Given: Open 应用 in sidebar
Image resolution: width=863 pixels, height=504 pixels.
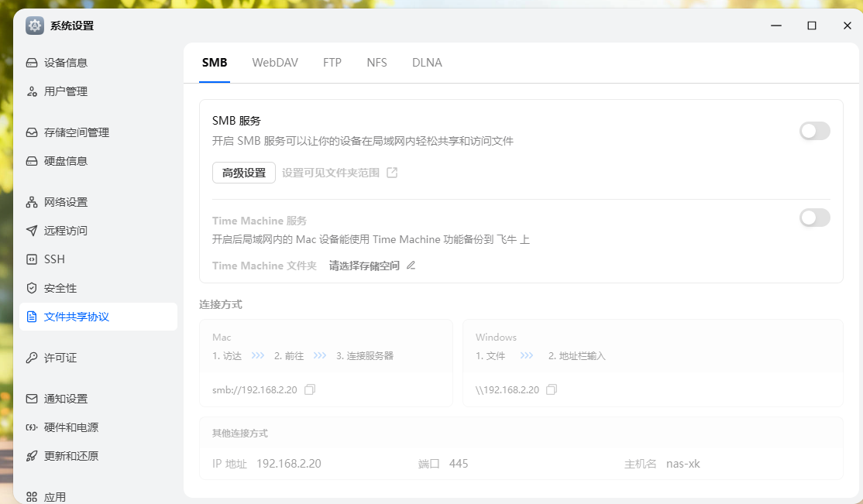Looking at the screenshot, I should coord(98,497).
